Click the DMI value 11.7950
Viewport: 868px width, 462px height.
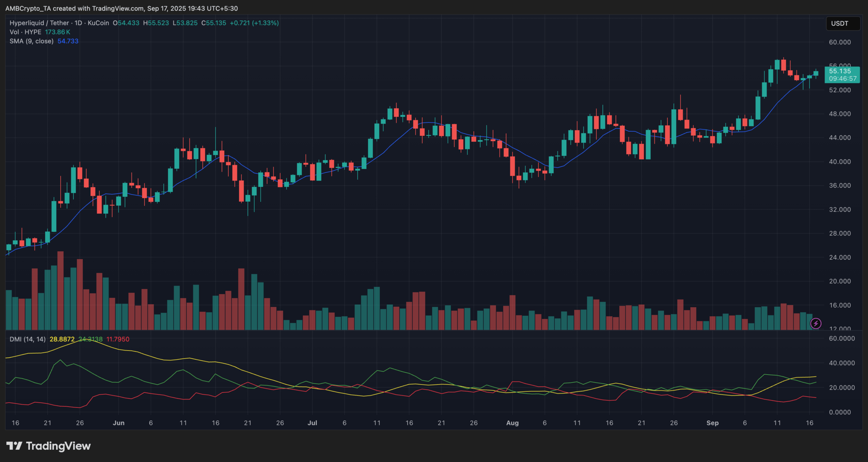coord(118,339)
